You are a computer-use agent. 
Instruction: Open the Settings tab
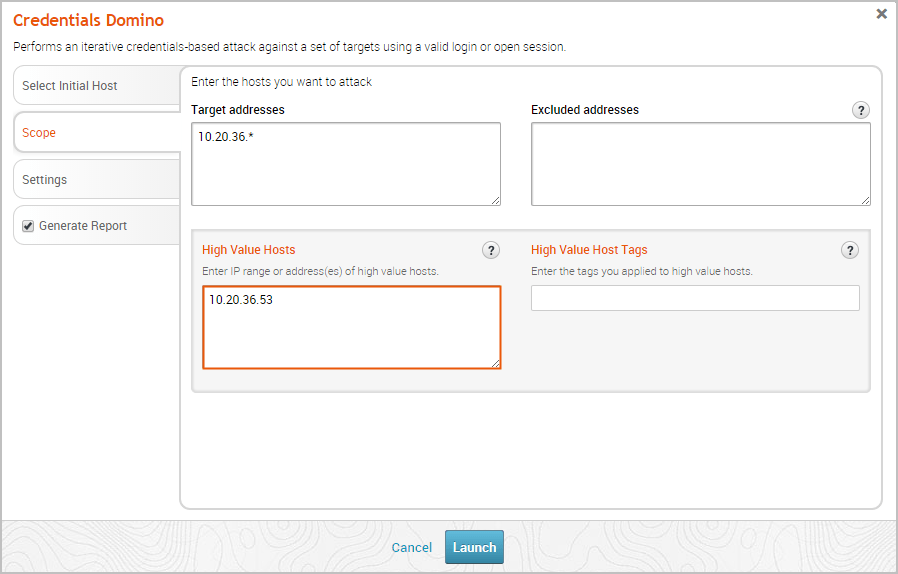coord(45,180)
